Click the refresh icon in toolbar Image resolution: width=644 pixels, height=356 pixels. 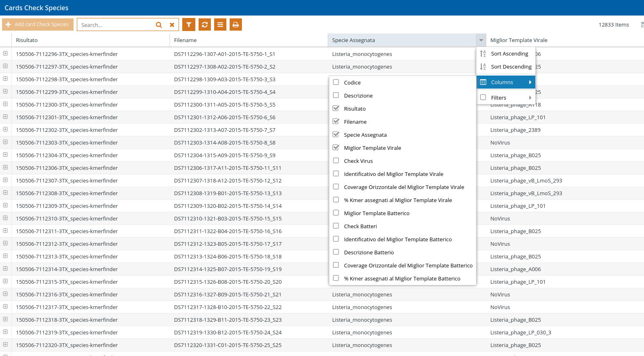204,24
